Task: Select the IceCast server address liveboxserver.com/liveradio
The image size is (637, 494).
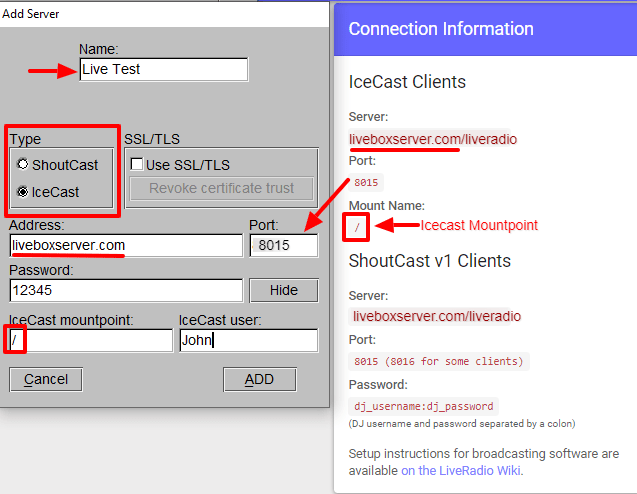Action: [x=433, y=139]
